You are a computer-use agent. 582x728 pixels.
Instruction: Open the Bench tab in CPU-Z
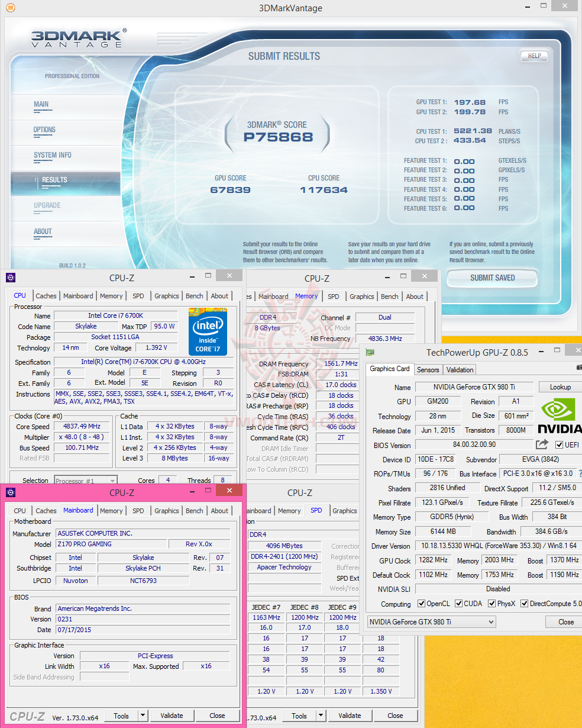point(194,295)
